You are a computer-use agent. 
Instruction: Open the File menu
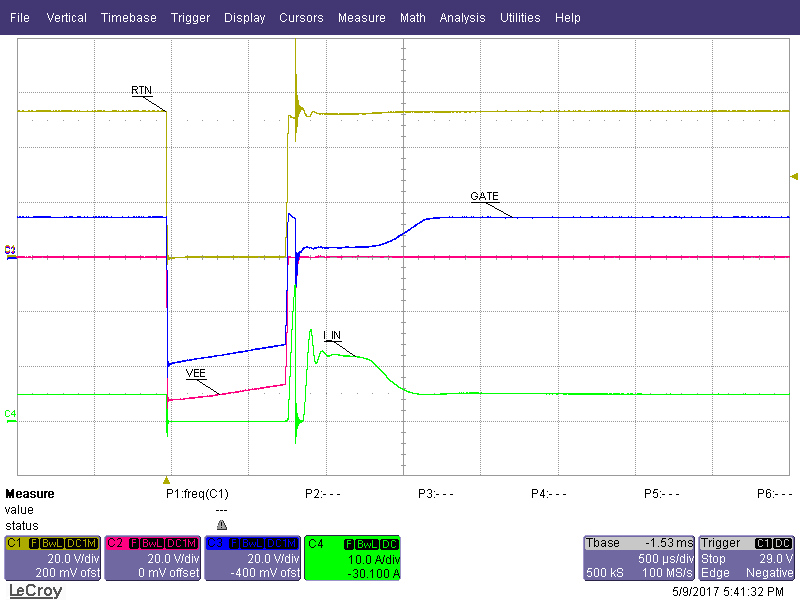click(x=19, y=18)
